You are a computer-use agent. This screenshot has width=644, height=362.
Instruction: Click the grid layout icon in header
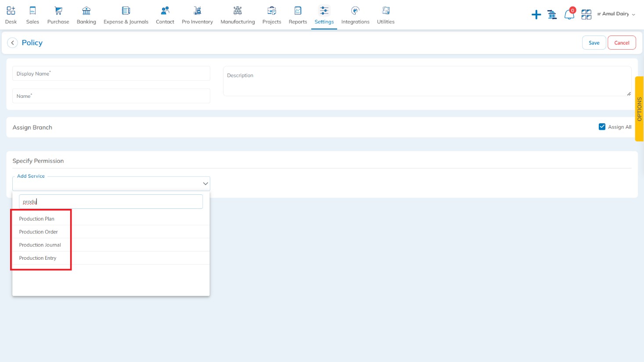pyautogui.click(x=586, y=15)
